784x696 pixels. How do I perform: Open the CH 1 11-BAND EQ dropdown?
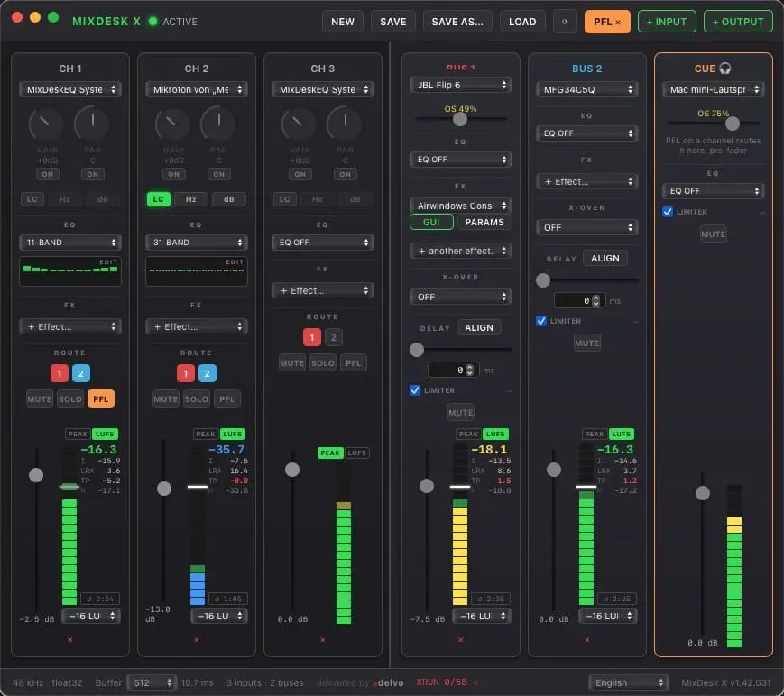click(70, 243)
